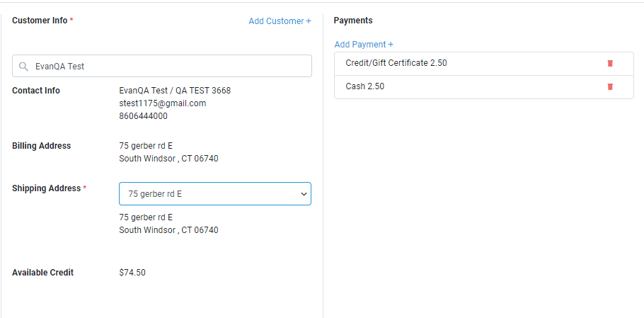Click the Available Credit label

42,273
